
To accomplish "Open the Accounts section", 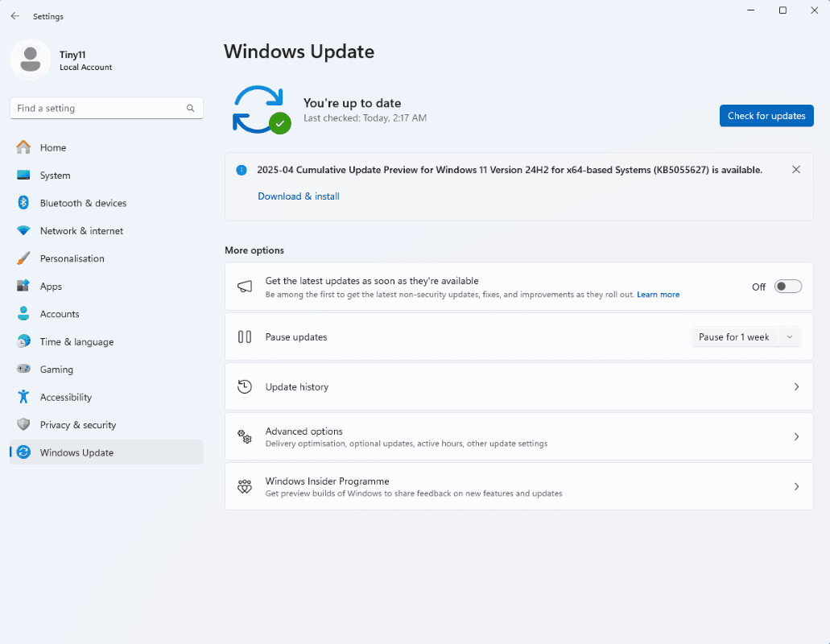I will coord(106,314).
